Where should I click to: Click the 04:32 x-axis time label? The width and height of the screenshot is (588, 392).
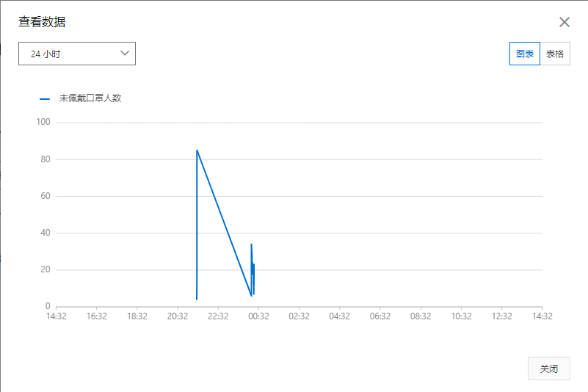[340, 316]
